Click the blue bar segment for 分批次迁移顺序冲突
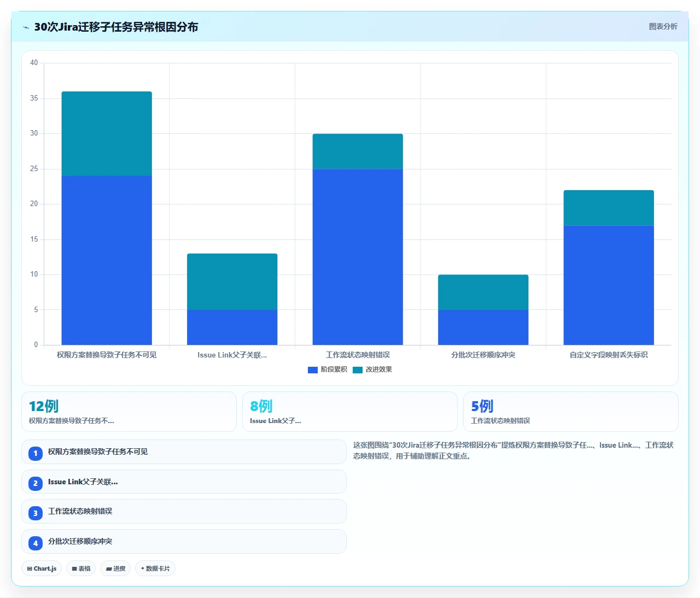 coord(483,327)
